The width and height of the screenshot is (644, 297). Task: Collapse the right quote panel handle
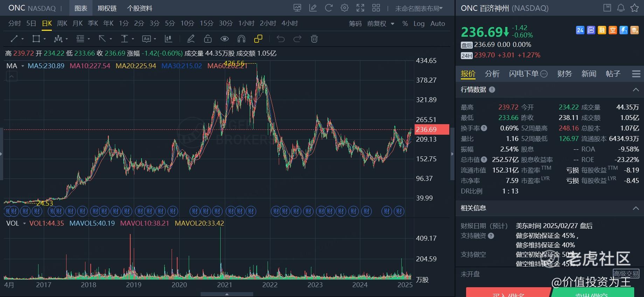[452, 154]
